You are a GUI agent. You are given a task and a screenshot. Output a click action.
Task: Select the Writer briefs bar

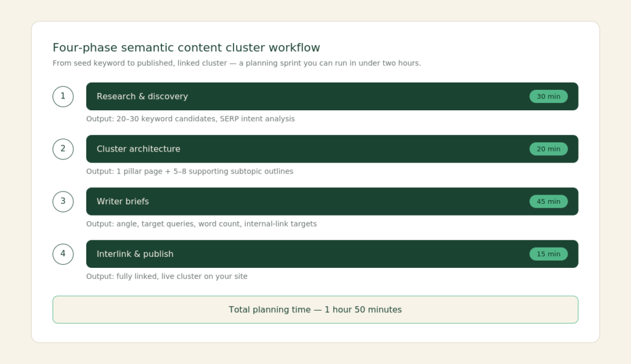[332, 201]
